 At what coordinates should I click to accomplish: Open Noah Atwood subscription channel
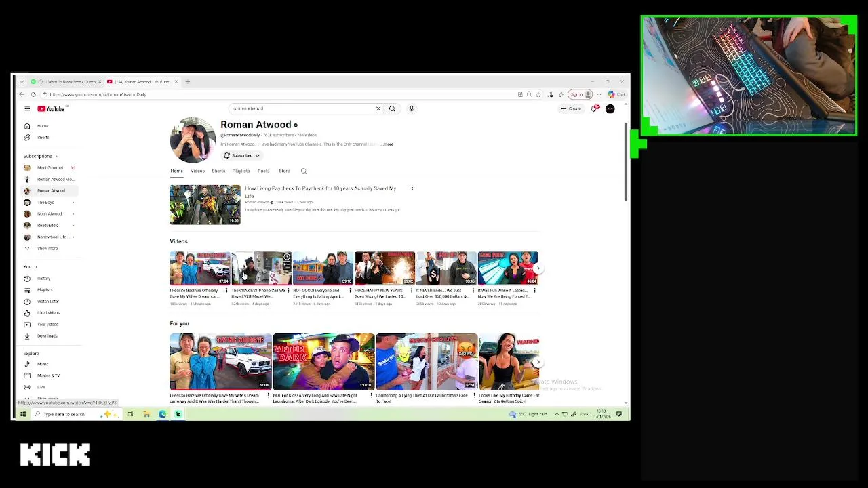49,214
